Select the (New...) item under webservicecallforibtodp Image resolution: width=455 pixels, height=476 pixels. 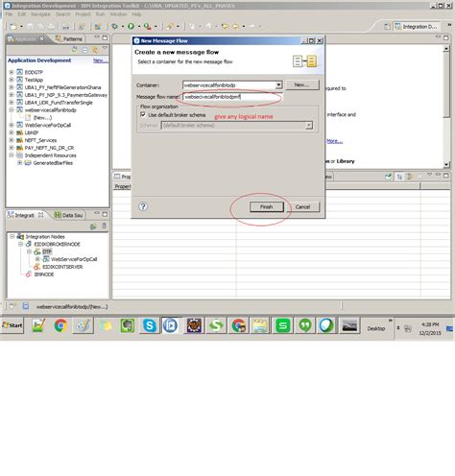(42, 117)
